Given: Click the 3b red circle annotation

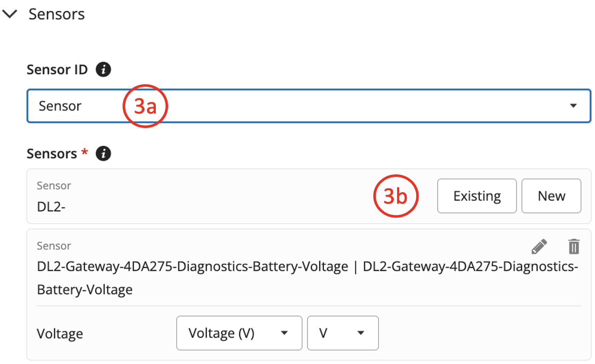Looking at the screenshot, I should [x=396, y=196].
